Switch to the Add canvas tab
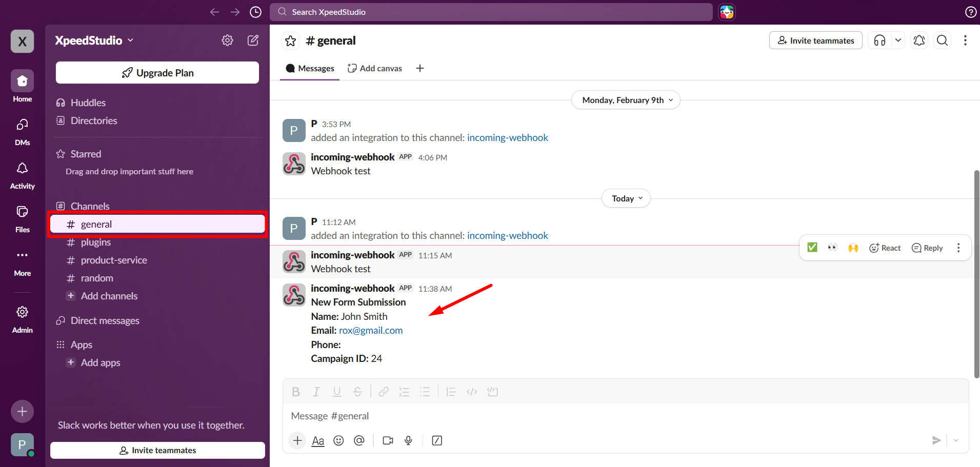 tap(374, 68)
